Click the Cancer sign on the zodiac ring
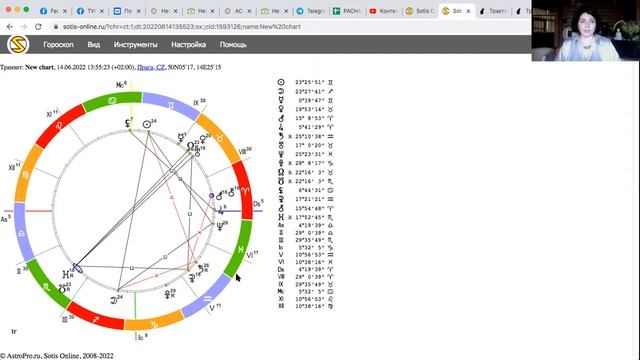 click(112, 100)
